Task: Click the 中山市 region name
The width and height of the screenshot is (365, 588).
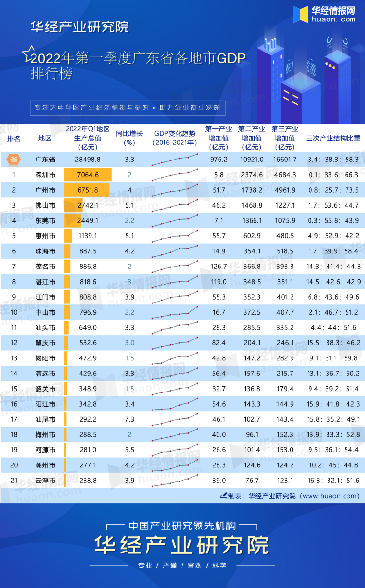Action: 45,312
